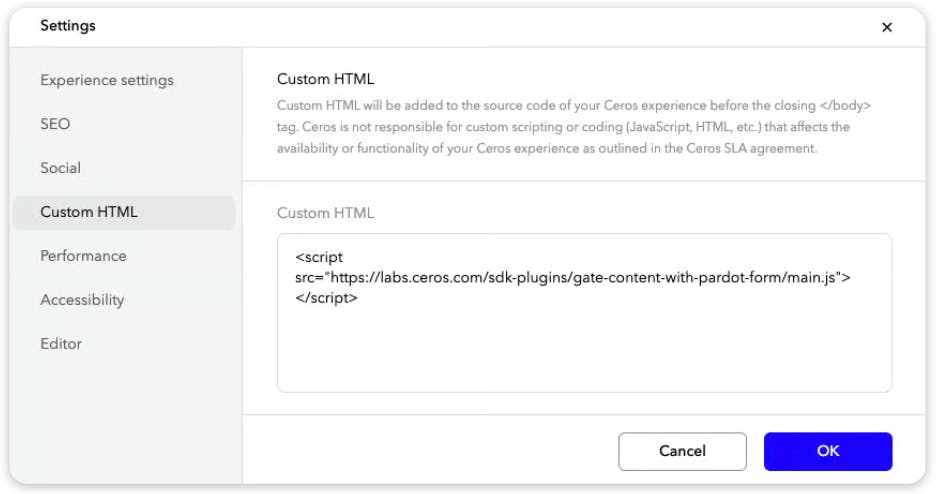Image resolution: width=936 pixels, height=494 pixels.
Task: Switch to the SEO section
Action: [55, 124]
